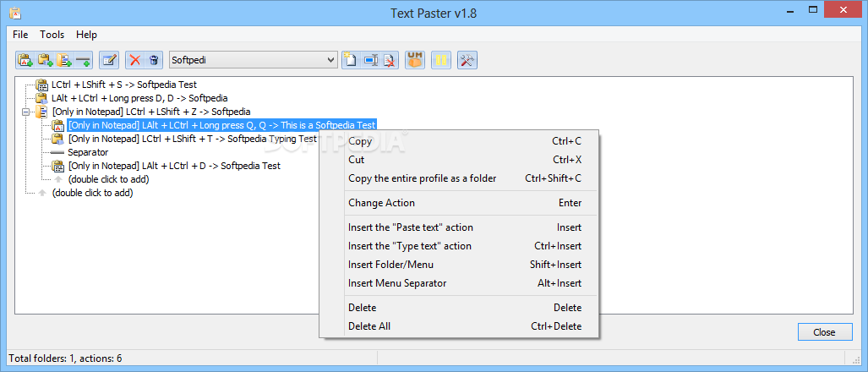This screenshot has width=868, height=372.
Task: Click the status bar text Total folders: 1, actions: 6
Action: coord(65,358)
